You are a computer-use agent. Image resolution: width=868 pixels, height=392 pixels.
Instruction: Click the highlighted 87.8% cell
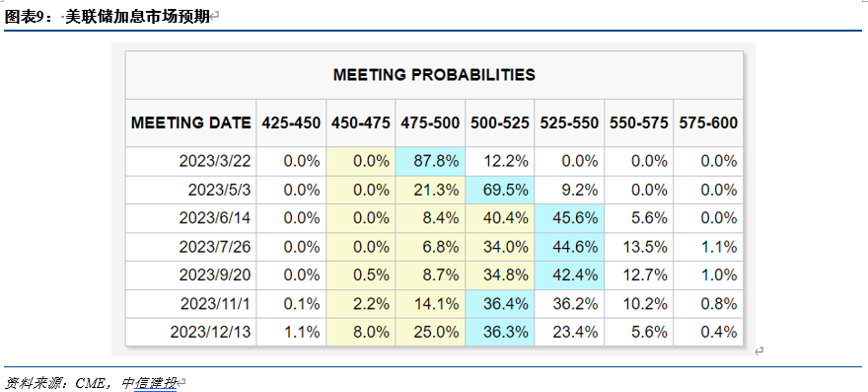pos(430,161)
